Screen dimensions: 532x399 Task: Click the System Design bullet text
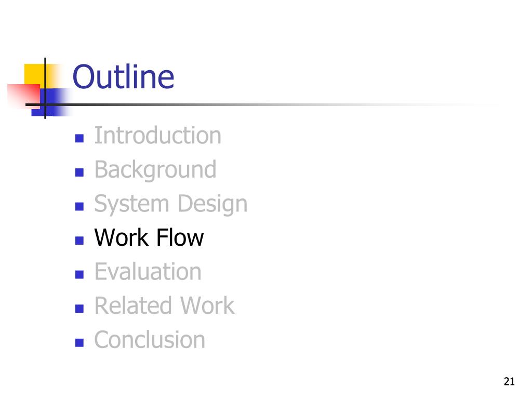pos(170,204)
